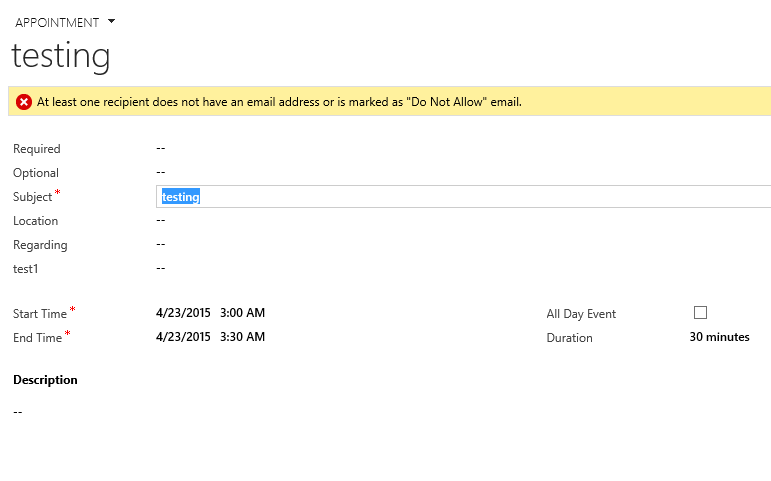This screenshot has height=481, width=771.
Task: Click the End Time value 3:30 AM
Action: (x=242, y=337)
